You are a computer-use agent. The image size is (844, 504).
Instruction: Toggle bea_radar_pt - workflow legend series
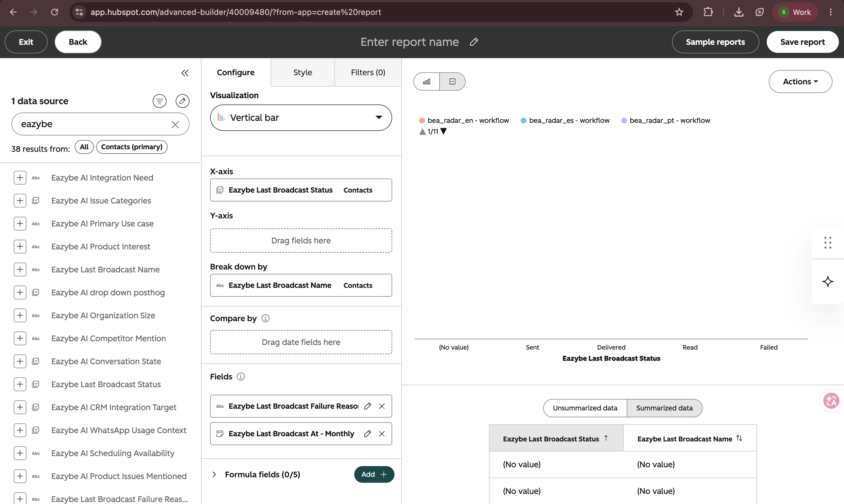click(x=666, y=121)
